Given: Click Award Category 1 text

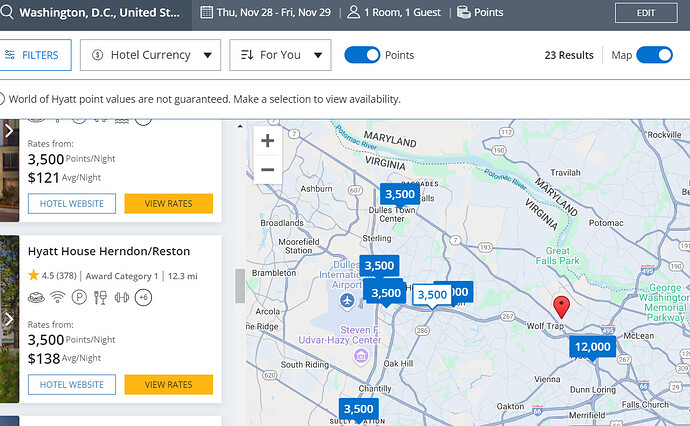Looking at the screenshot, I should [121, 276].
